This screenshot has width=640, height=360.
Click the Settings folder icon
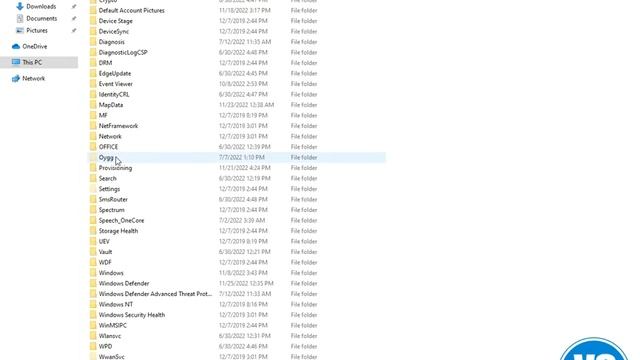(93, 189)
